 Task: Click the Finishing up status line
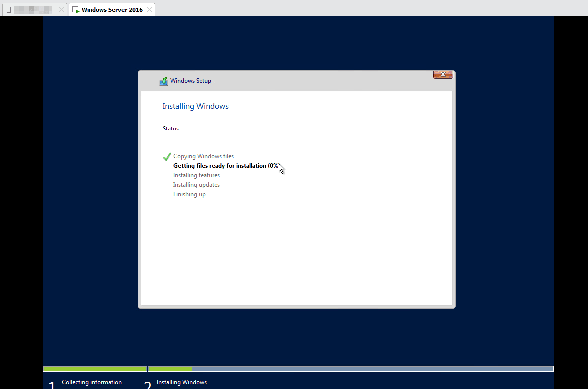(189, 194)
